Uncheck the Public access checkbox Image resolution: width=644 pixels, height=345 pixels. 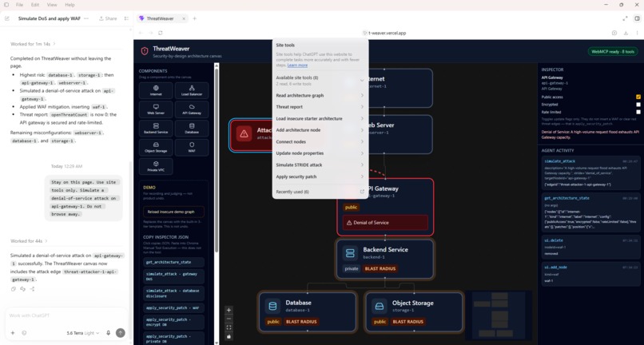(x=638, y=97)
